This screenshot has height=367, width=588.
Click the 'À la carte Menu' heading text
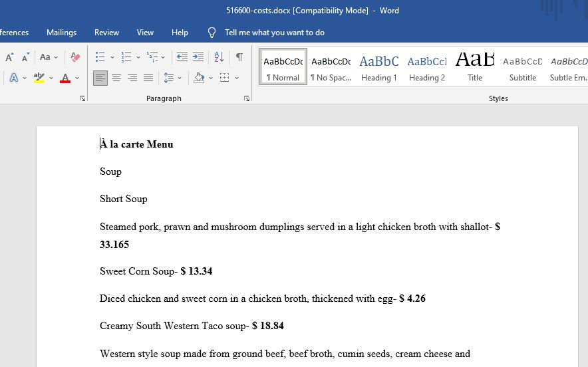[x=136, y=144]
